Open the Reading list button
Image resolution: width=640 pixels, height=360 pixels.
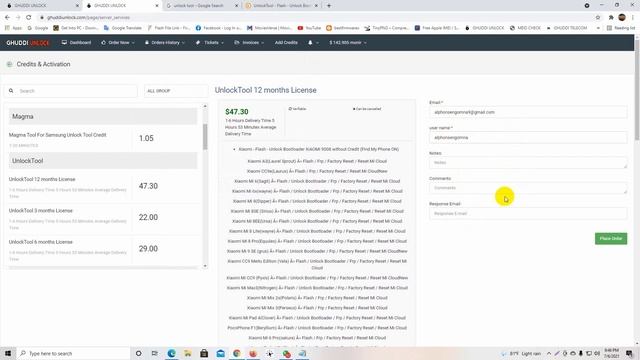coord(621,28)
